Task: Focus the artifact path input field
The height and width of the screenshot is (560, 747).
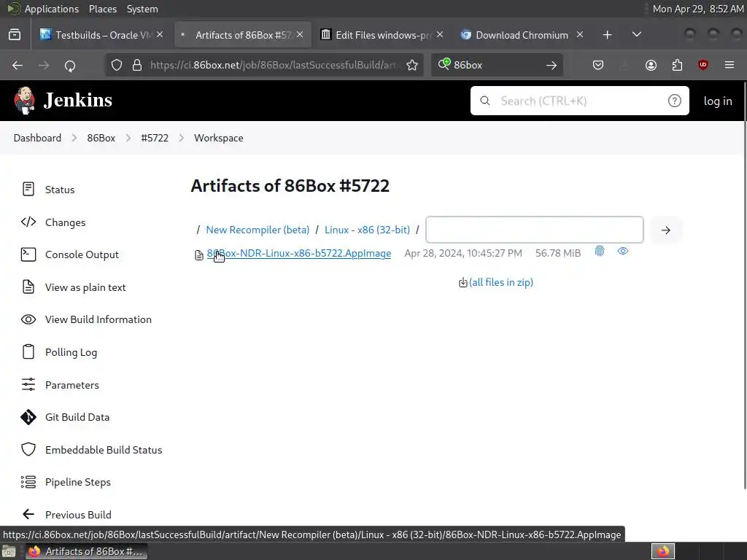Action: pyautogui.click(x=535, y=230)
